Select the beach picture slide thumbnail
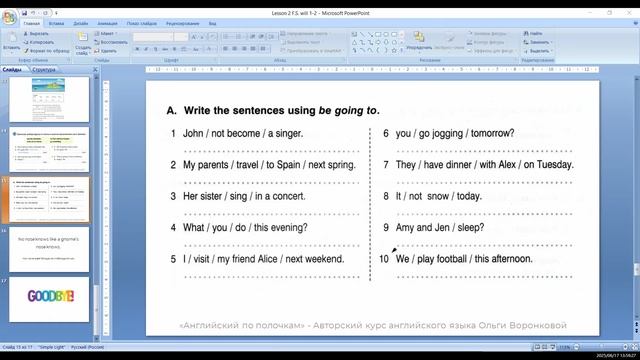Screen dimensions: 640x360 49,100
